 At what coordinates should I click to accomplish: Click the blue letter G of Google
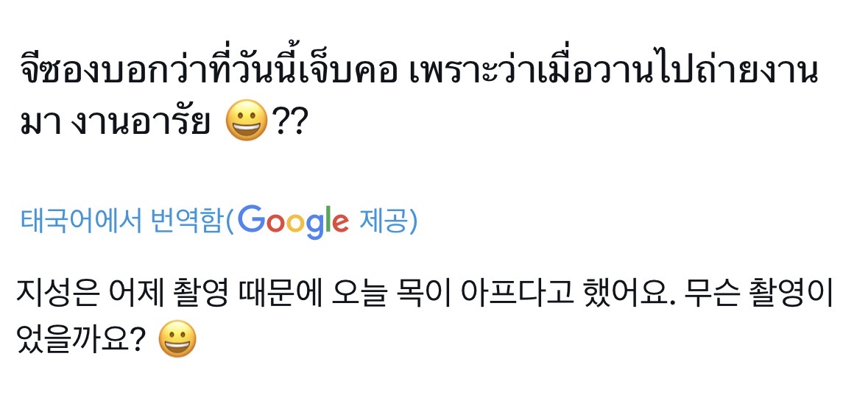pos(252,219)
